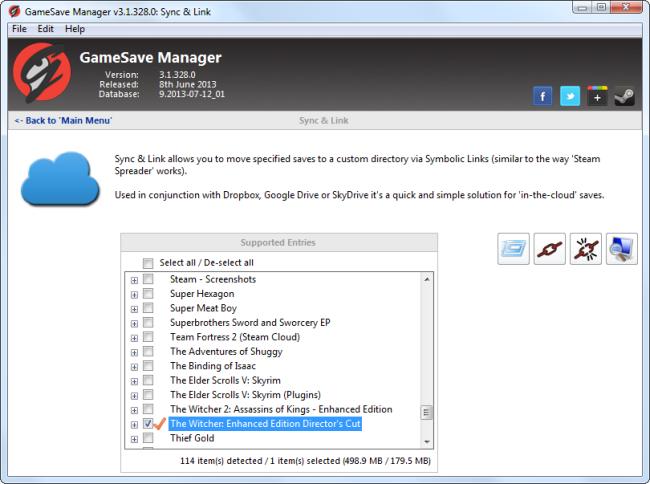The width and height of the screenshot is (650, 484).
Task: Check The Witcher 2: Assassins of Kings checkbox
Action: point(148,409)
